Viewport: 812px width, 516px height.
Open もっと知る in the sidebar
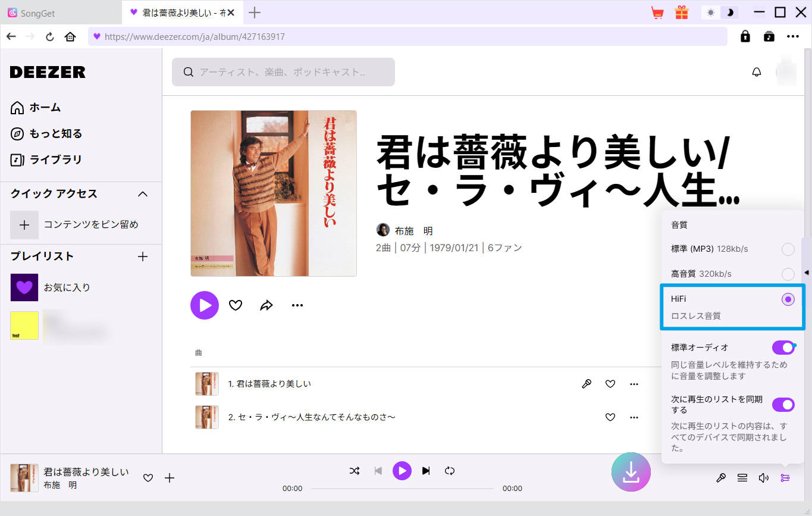[46, 133]
